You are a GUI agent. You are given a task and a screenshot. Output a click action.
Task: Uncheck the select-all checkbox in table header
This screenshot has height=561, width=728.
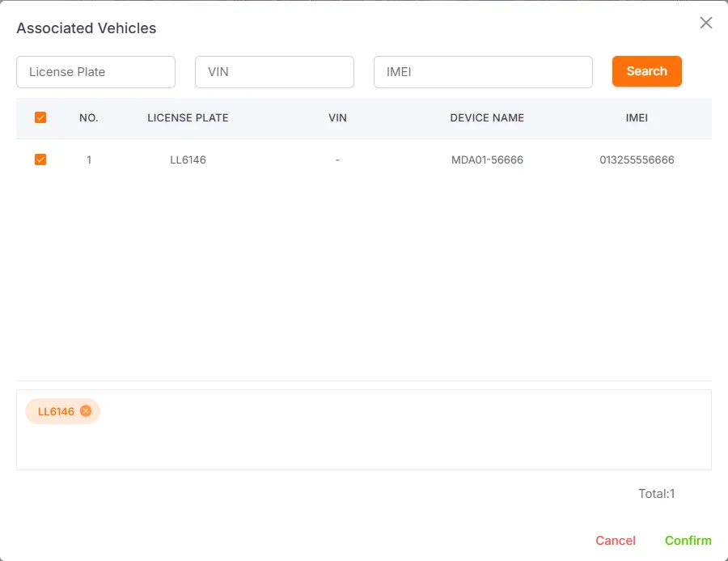40,117
